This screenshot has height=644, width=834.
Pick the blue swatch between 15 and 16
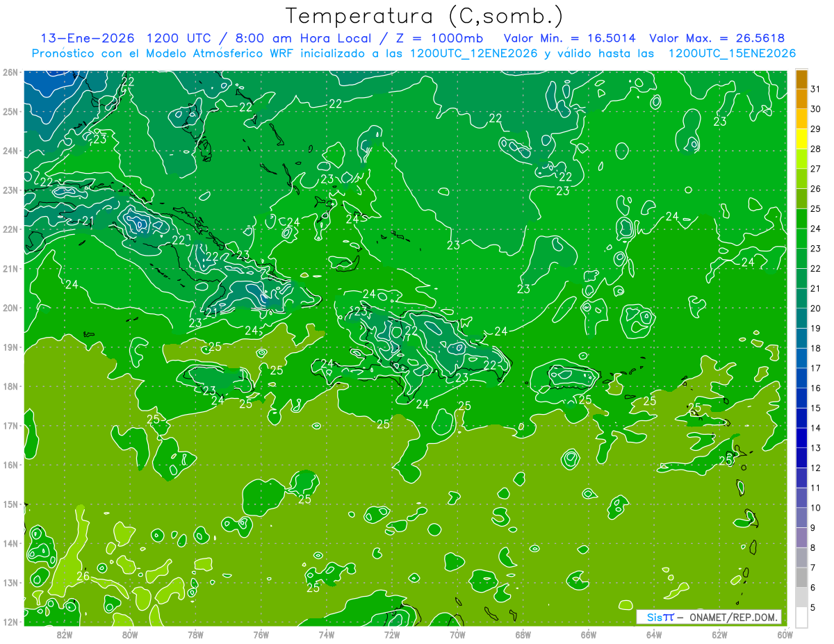(801, 398)
